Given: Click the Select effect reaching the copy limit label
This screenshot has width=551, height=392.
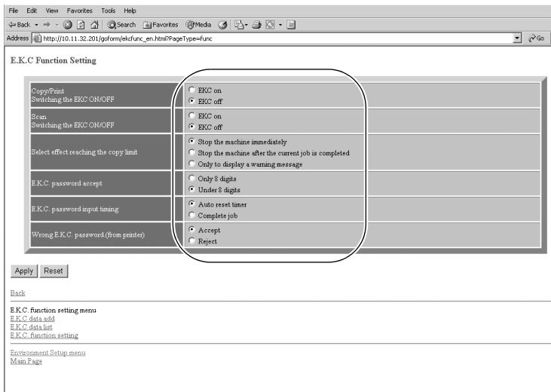Looking at the screenshot, I should (x=84, y=152).
